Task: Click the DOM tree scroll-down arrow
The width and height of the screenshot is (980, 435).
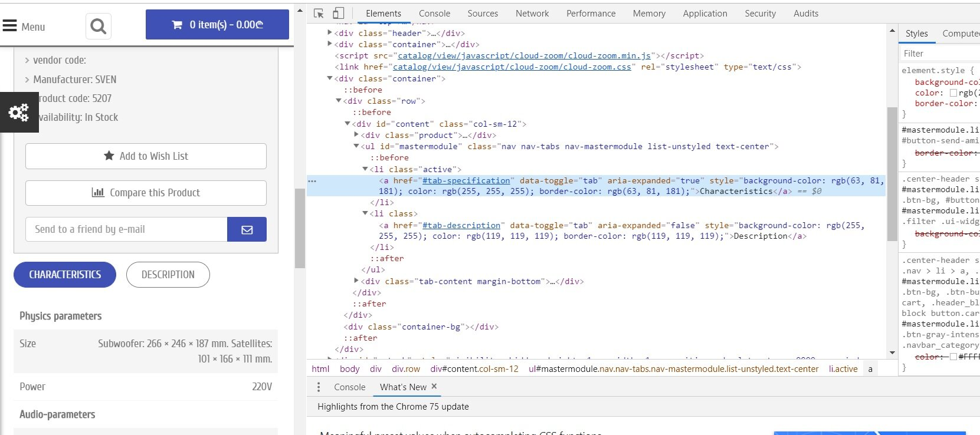Action: coord(892,352)
